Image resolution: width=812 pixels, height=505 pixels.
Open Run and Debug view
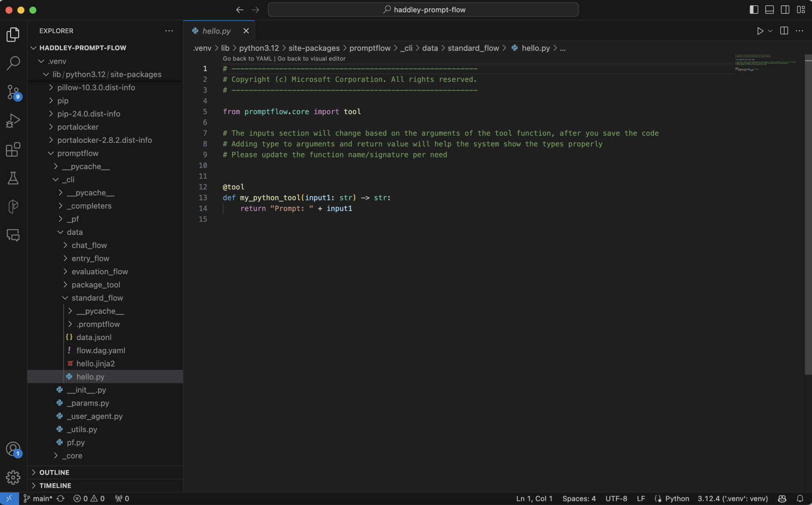[x=13, y=121]
